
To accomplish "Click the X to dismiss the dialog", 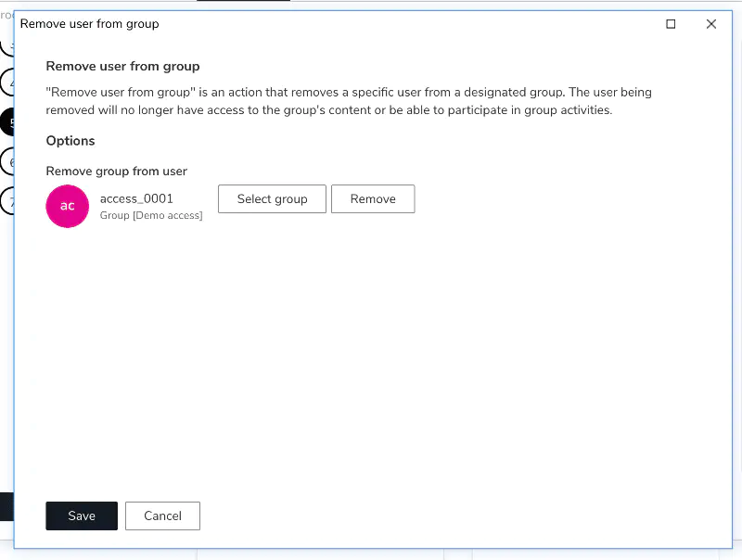I will (x=711, y=24).
